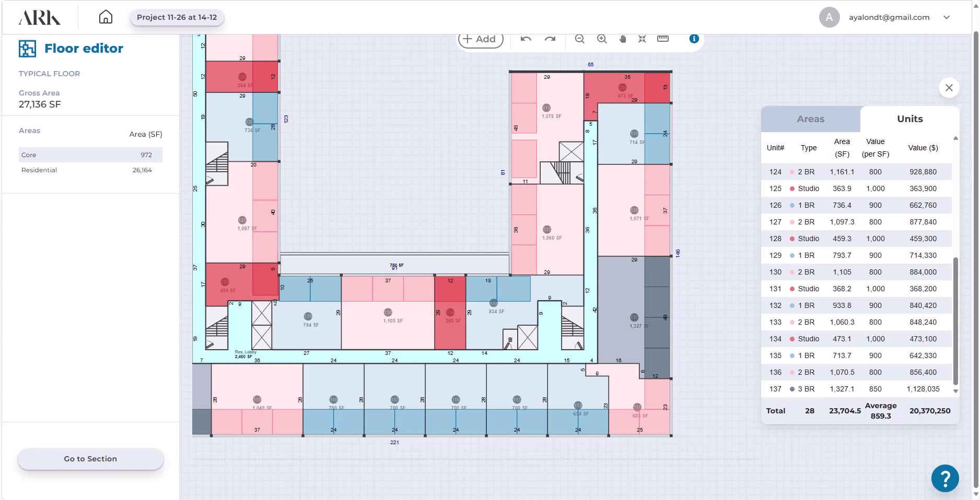Expand the user account dropdown chevron
980x500 pixels.
947,17
